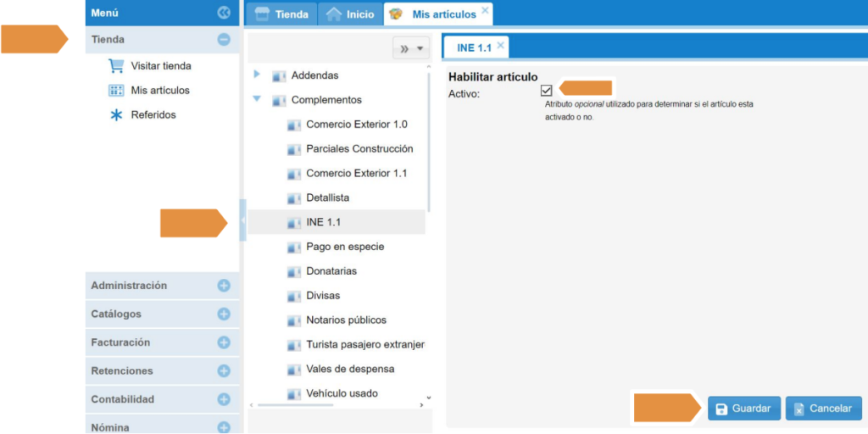The width and height of the screenshot is (868, 434).
Task: Expand the Addendas tree folder
Action: point(257,75)
